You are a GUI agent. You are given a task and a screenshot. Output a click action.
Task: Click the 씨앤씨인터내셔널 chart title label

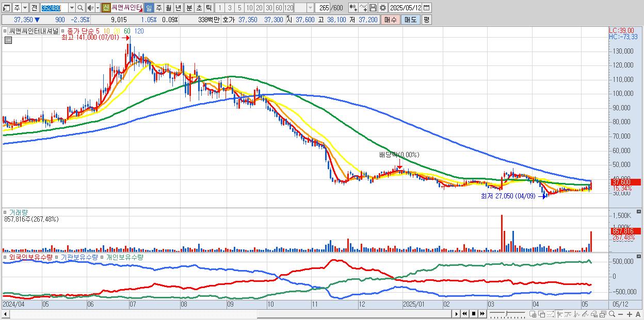pyautogui.click(x=34, y=31)
